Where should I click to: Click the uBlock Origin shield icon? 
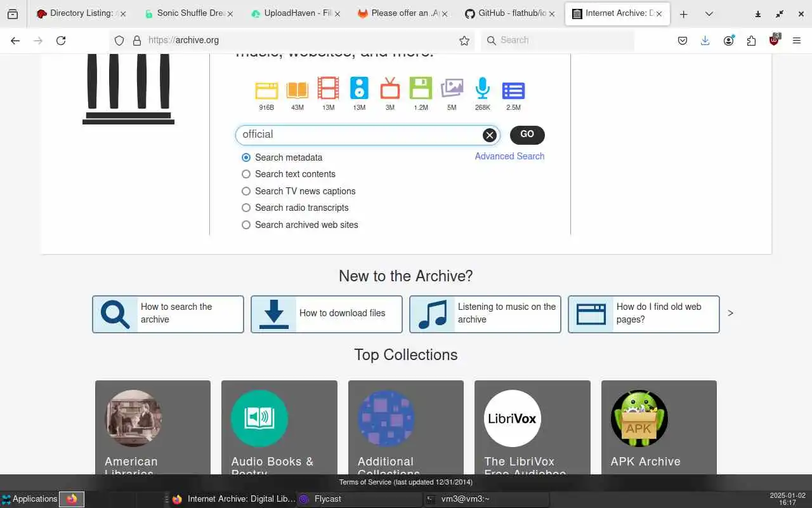(x=774, y=40)
